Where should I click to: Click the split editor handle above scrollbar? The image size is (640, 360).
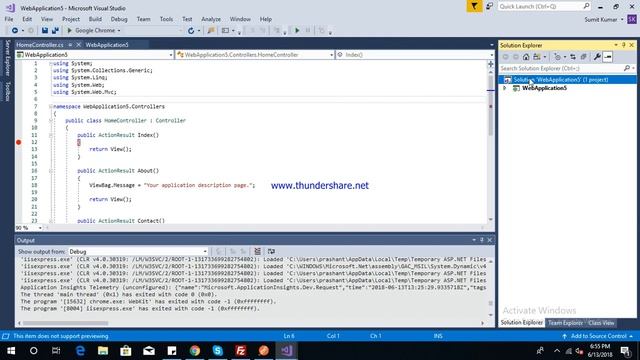(491, 64)
